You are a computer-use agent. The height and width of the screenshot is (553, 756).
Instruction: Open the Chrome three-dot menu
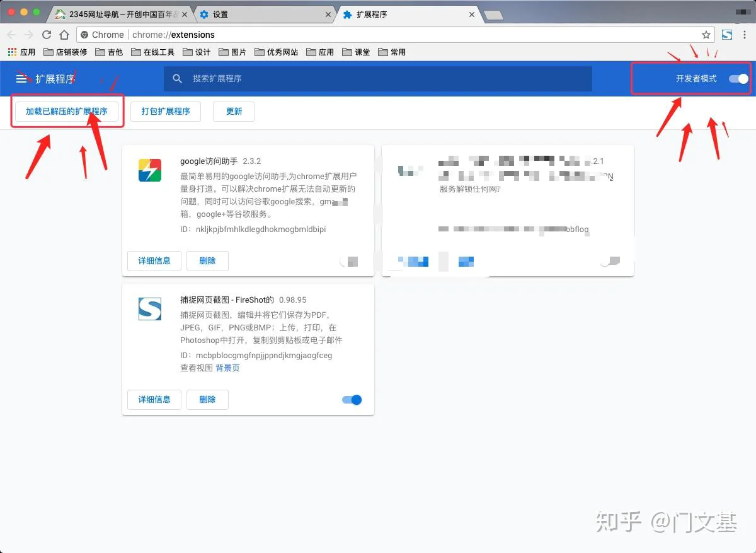[x=745, y=35]
